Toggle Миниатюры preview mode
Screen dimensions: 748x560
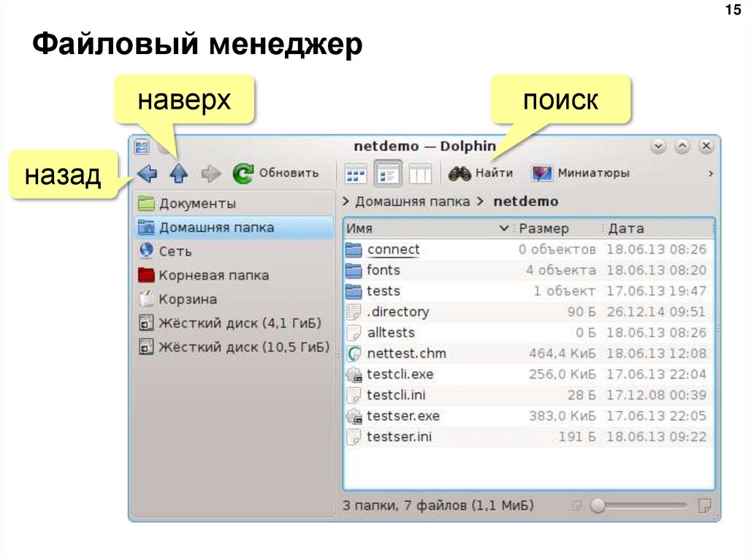[542, 172]
